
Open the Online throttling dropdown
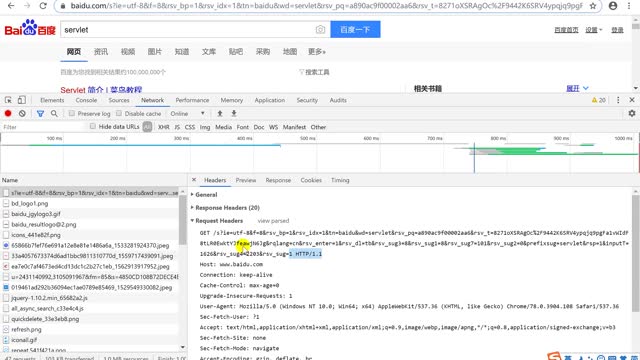(x=187, y=113)
